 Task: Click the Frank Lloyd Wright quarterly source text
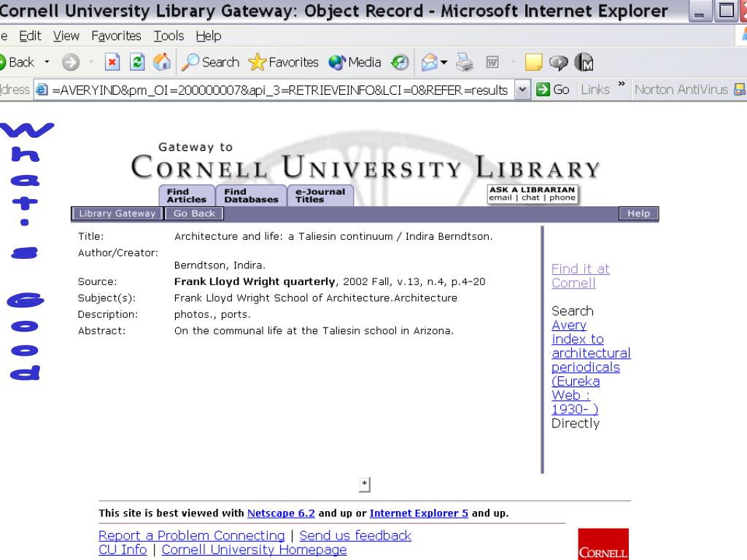(255, 281)
